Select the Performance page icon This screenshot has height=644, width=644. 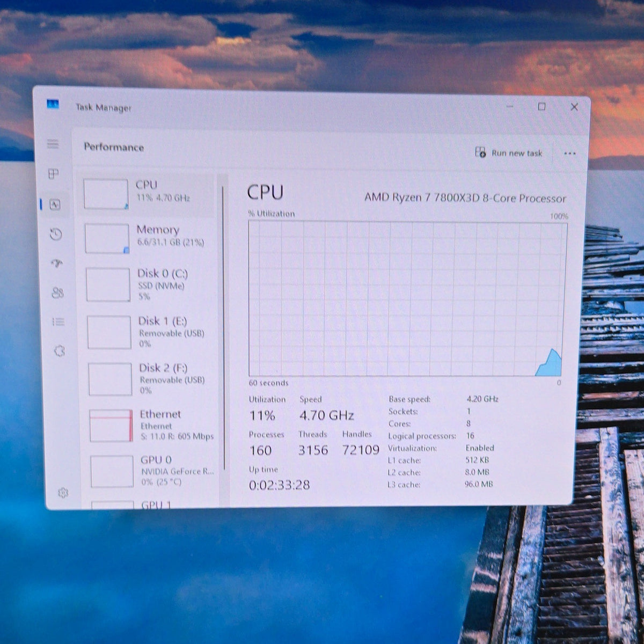(55, 204)
